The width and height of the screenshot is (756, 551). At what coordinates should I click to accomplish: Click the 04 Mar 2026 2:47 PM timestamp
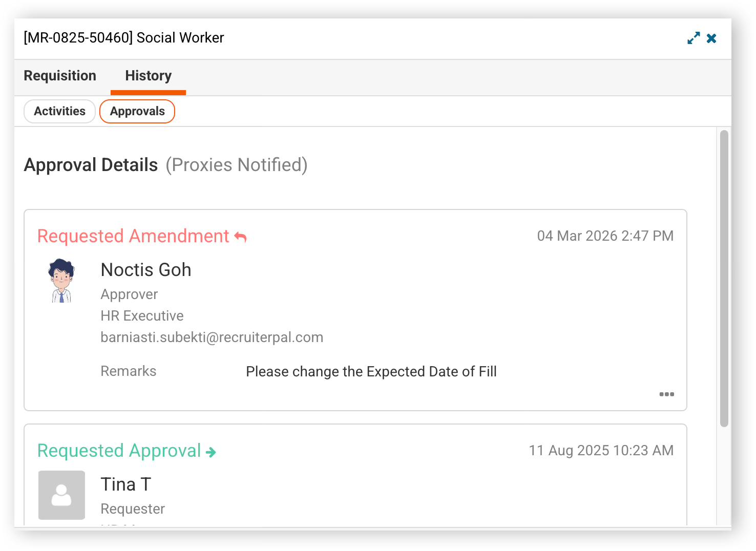click(x=605, y=236)
